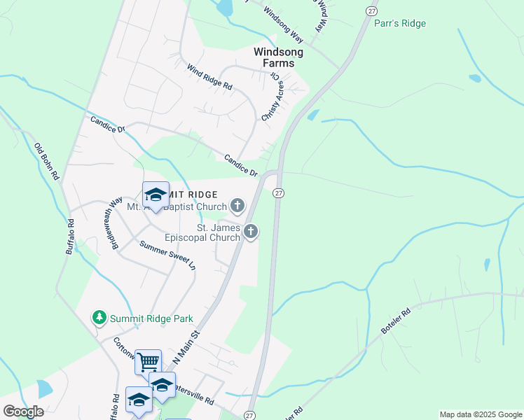Select the Route 27 shield at bottom edge
The image size is (524, 420).
pos(249,415)
